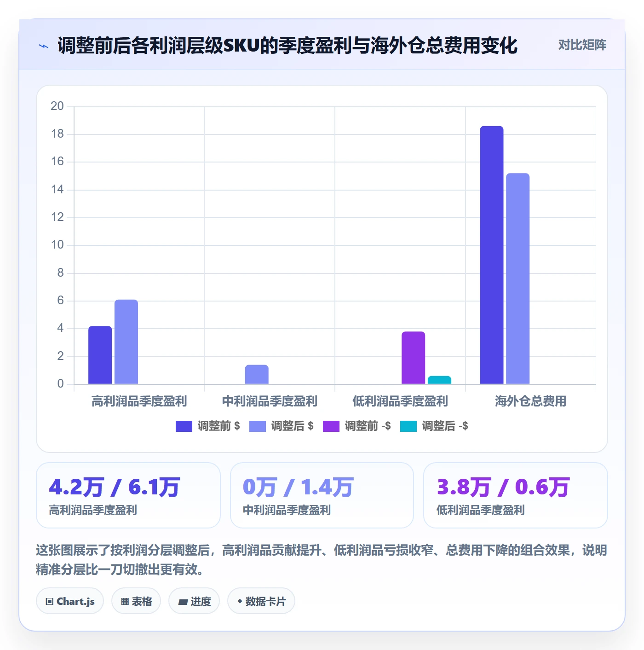Screen dimensions: 644x650
Task: Click the lightning bolt icon beside the title
Action: click(x=44, y=46)
